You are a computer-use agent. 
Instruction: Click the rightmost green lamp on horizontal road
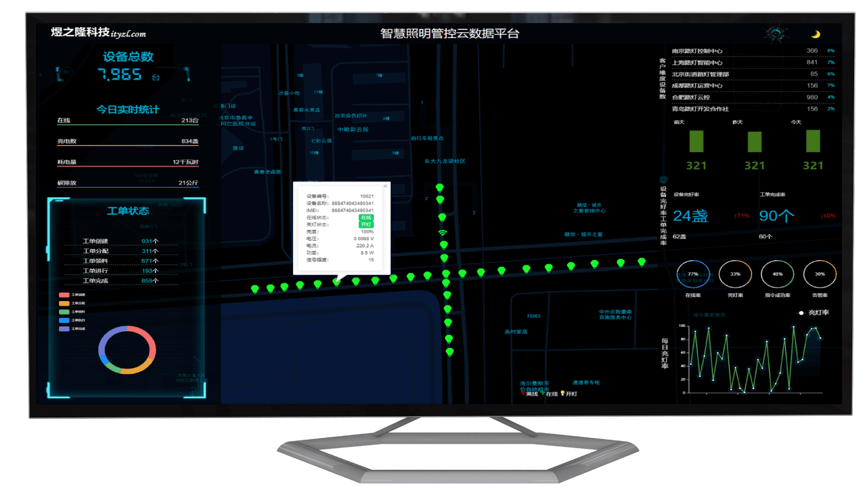pyautogui.click(x=642, y=262)
